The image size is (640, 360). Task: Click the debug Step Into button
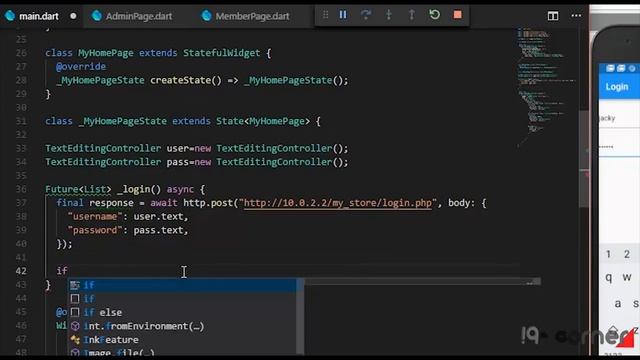(389, 15)
